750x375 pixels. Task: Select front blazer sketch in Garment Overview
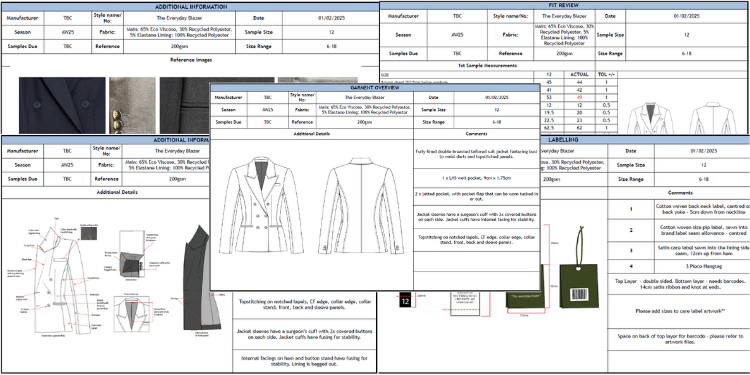tap(261, 206)
